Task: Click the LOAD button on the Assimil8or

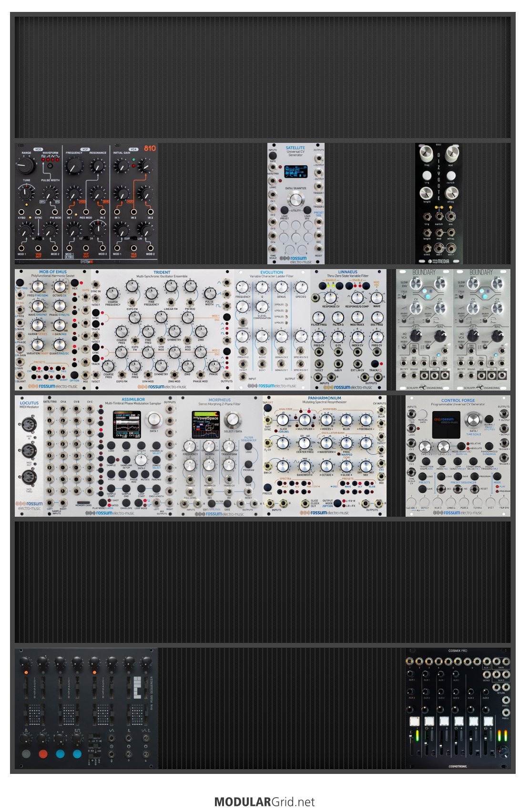Action: (x=111, y=445)
